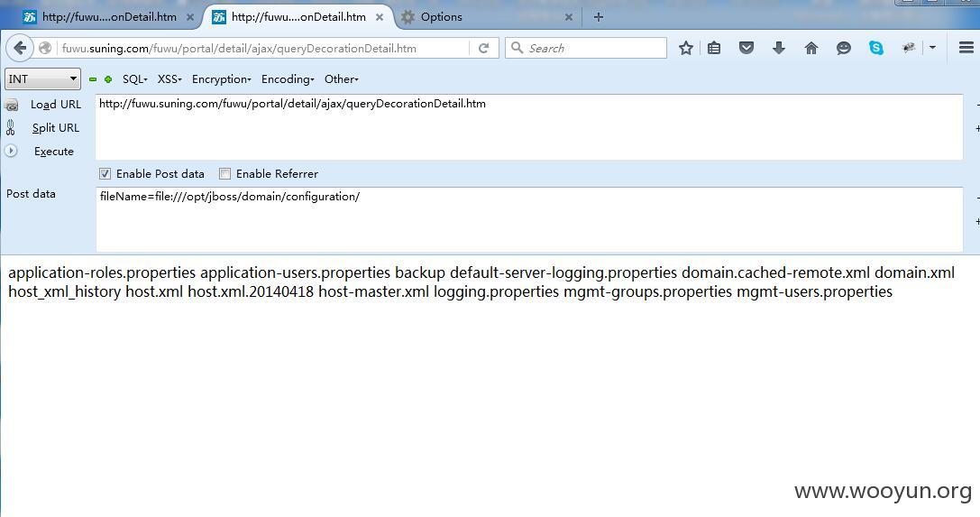Viewport: 980px width, 517px height.
Task: Click the Post data label
Action: [31, 194]
